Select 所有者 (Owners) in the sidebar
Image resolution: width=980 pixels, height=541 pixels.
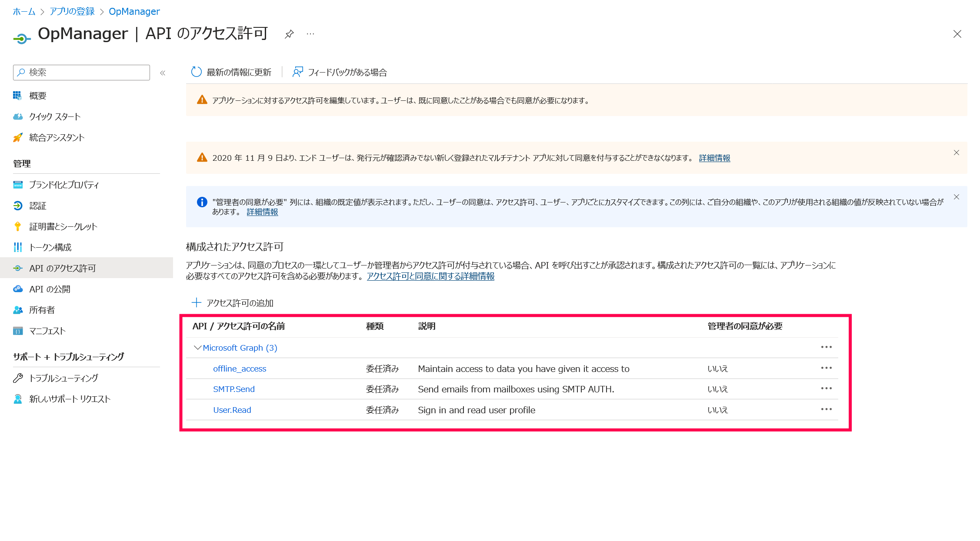point(42,309)
